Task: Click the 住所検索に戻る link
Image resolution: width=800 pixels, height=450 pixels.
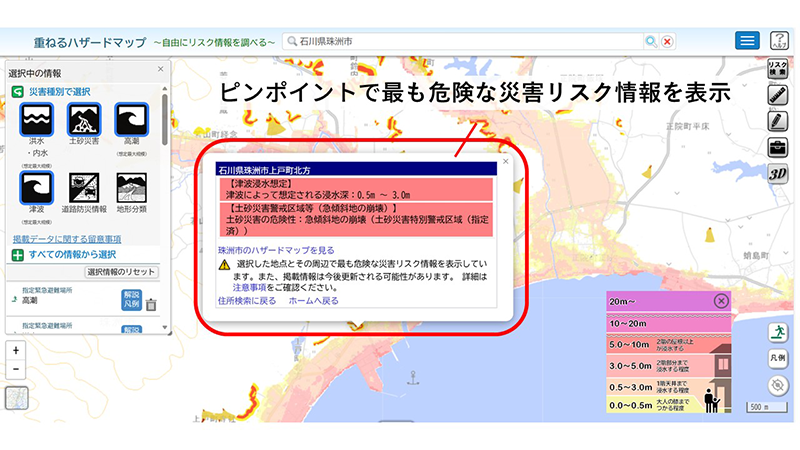Action: point(247,301)
